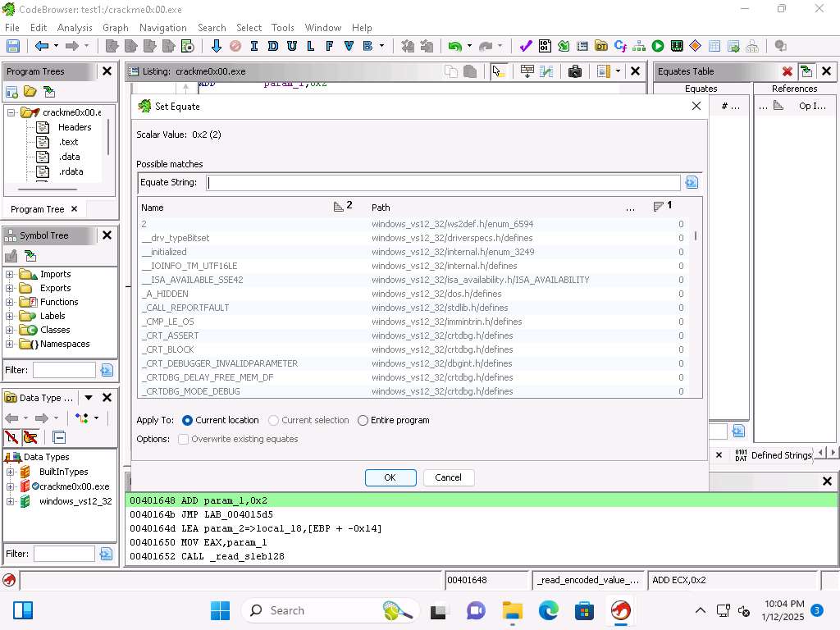Select the Current location radio button

click(x=188, y=421)
